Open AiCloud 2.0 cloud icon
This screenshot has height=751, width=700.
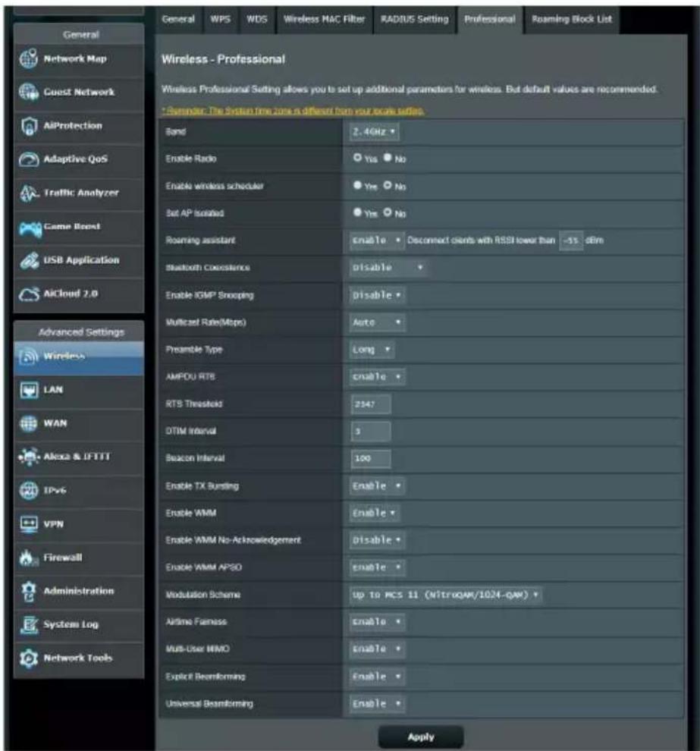[29, 294]
